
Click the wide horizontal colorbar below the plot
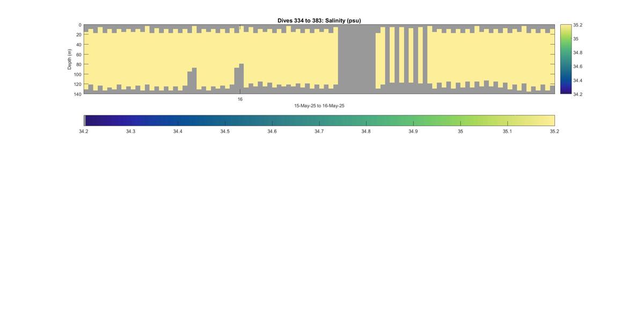pyautogui.click(x=319, y=120)
